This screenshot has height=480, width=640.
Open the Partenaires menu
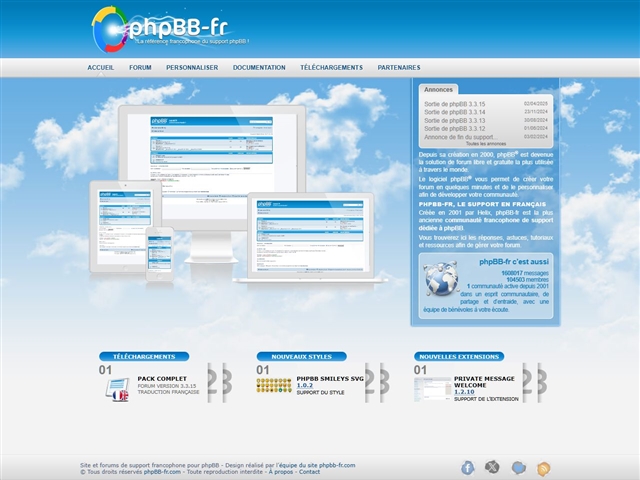[x=399, y=67]
